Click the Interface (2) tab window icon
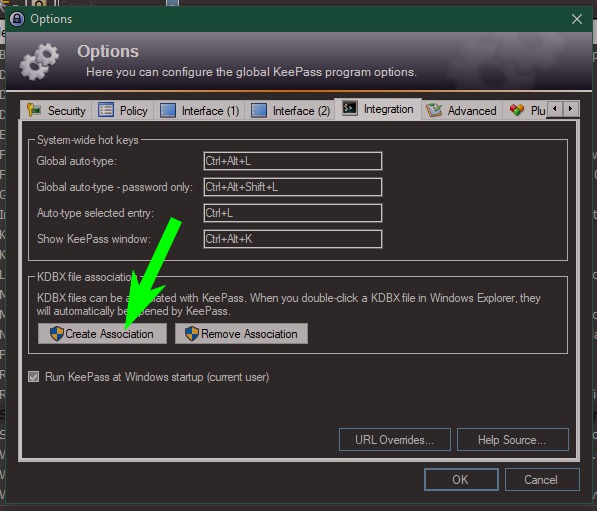The image size is (597, 511). tap(259, 110)
